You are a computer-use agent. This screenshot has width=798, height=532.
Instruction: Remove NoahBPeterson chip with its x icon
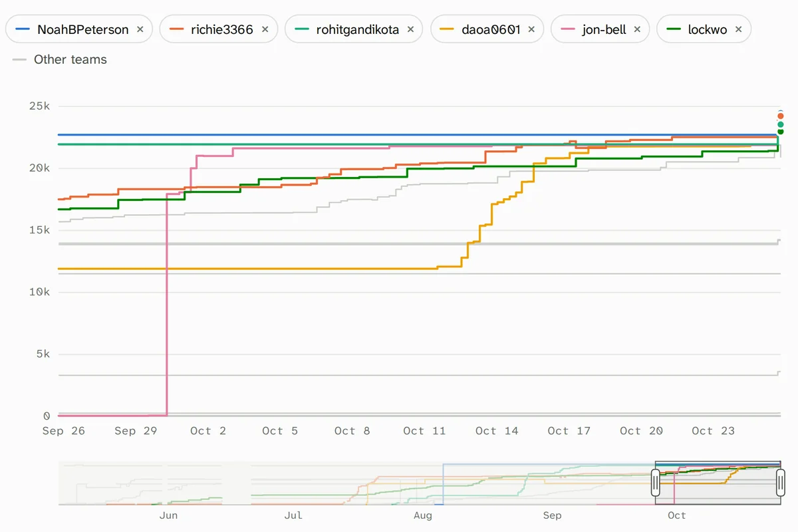pos(140,29)
